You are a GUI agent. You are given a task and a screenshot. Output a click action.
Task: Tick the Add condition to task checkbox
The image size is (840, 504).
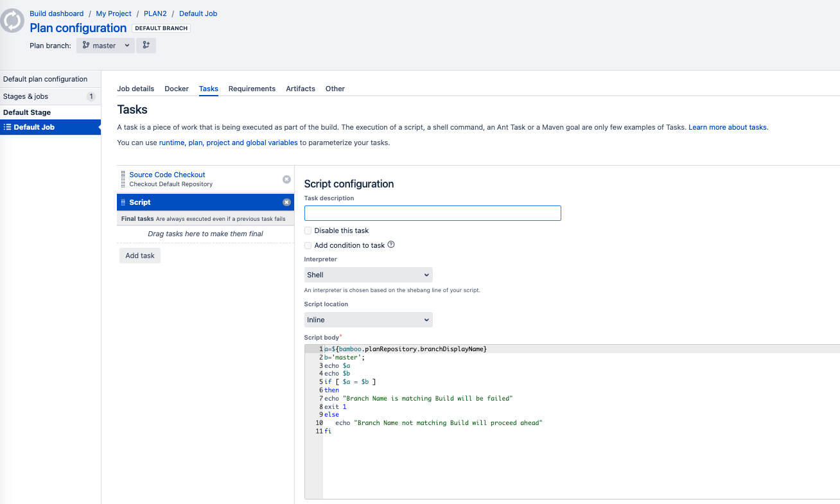point(308,245)
